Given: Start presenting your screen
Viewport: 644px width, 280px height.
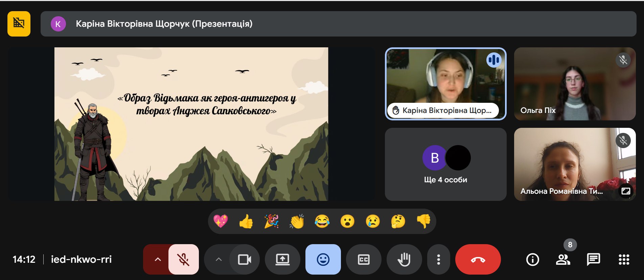Looking at the screenshot, I should point(282,259).
